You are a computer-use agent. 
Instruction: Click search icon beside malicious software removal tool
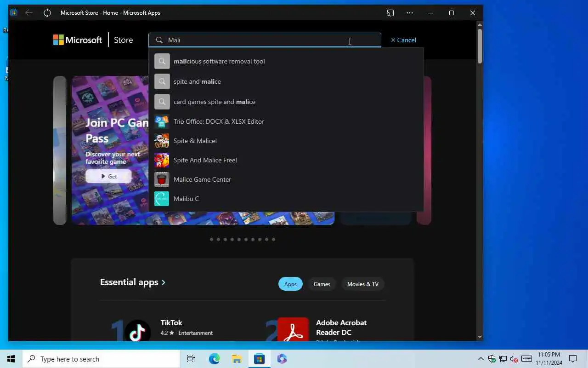tap(162, 61)
